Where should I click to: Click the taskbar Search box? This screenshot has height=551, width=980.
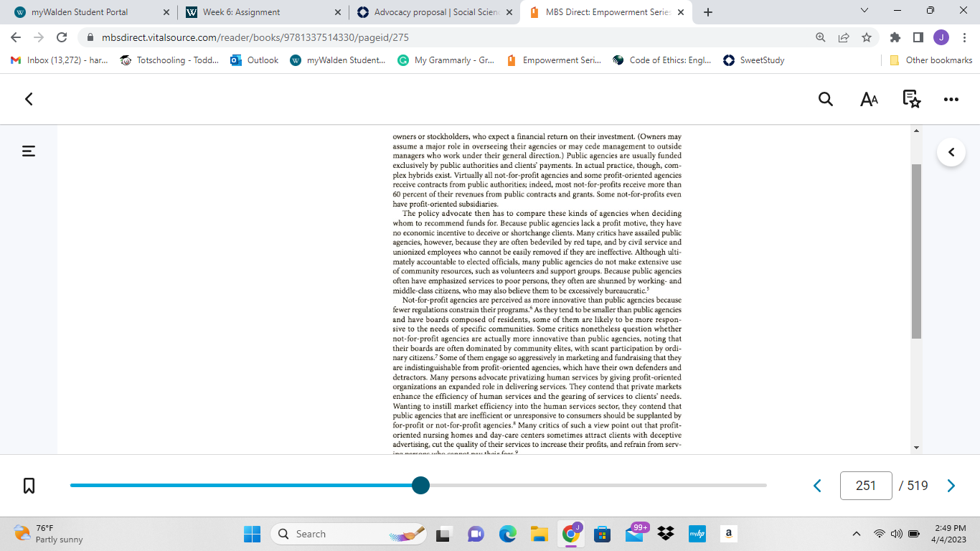tap(349, 534)
